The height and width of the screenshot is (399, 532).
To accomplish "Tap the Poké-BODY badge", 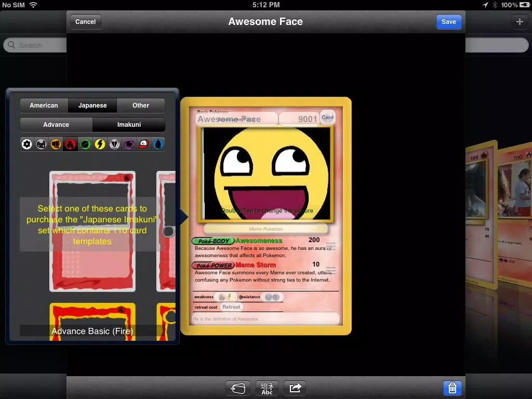I will [213, 241].
